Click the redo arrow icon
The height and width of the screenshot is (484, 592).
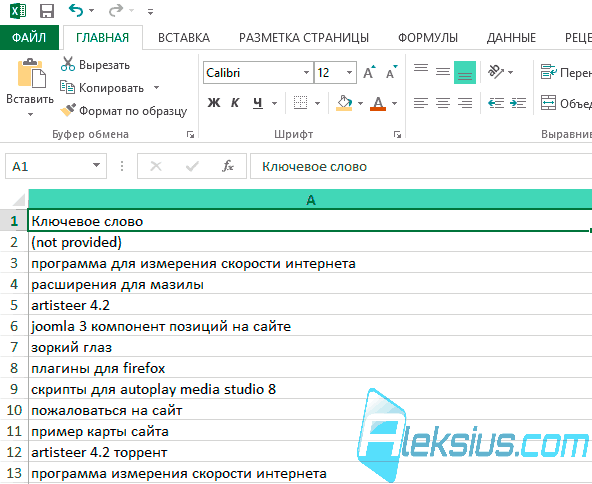tap(116, 11)
